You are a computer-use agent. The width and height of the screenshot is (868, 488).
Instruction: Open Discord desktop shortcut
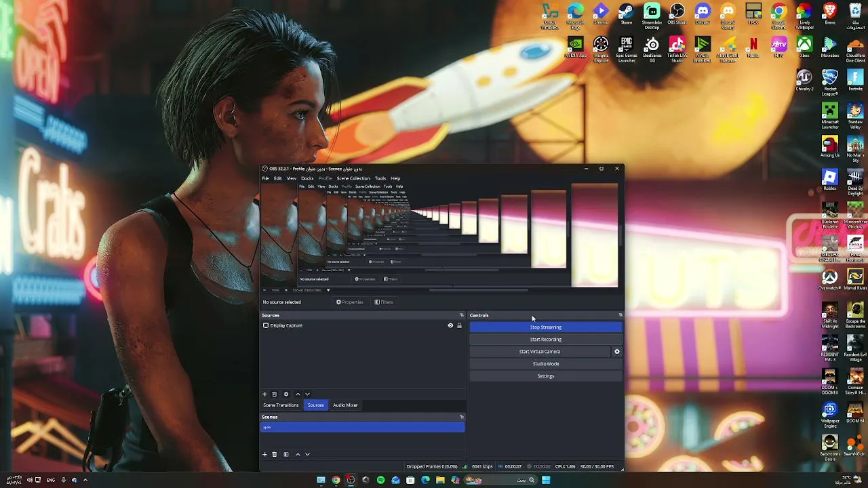coord(703,15)
